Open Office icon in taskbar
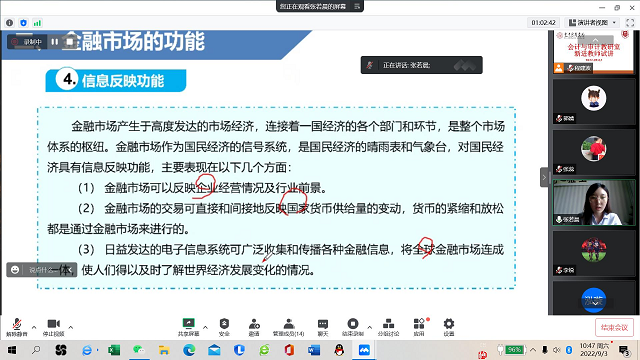 (289, 350)
